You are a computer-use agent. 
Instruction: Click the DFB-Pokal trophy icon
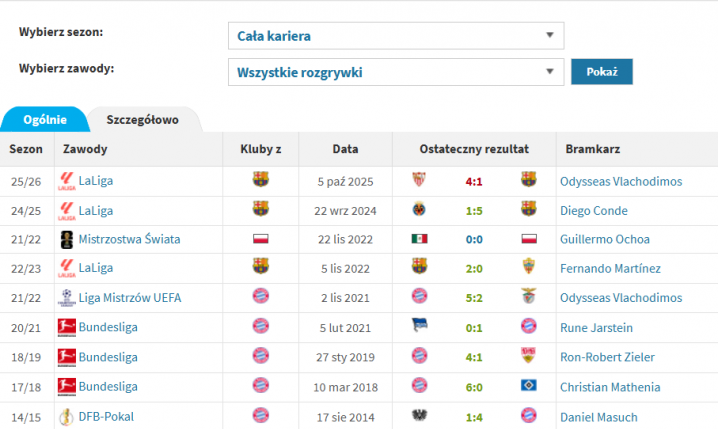(x=66, y=416)
